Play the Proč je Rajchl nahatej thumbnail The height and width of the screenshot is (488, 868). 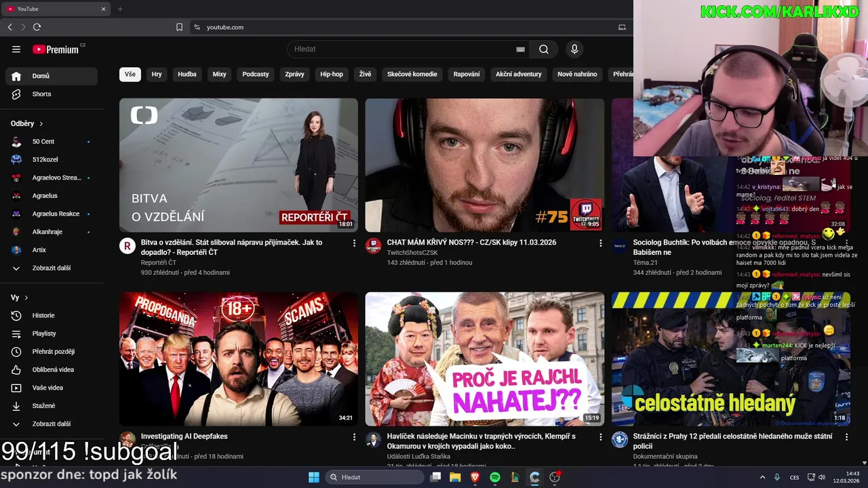[x=485, y=359]
